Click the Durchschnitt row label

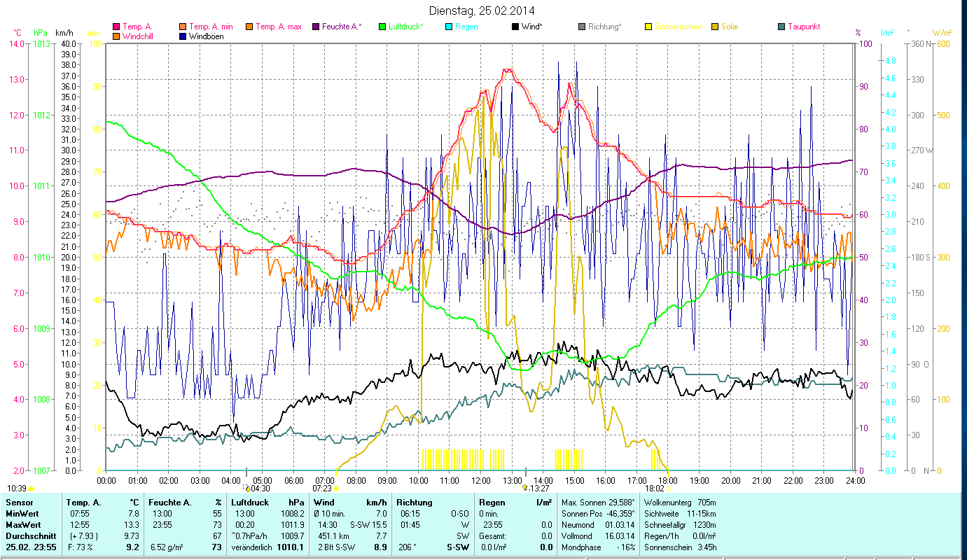(x=31, y=536)
